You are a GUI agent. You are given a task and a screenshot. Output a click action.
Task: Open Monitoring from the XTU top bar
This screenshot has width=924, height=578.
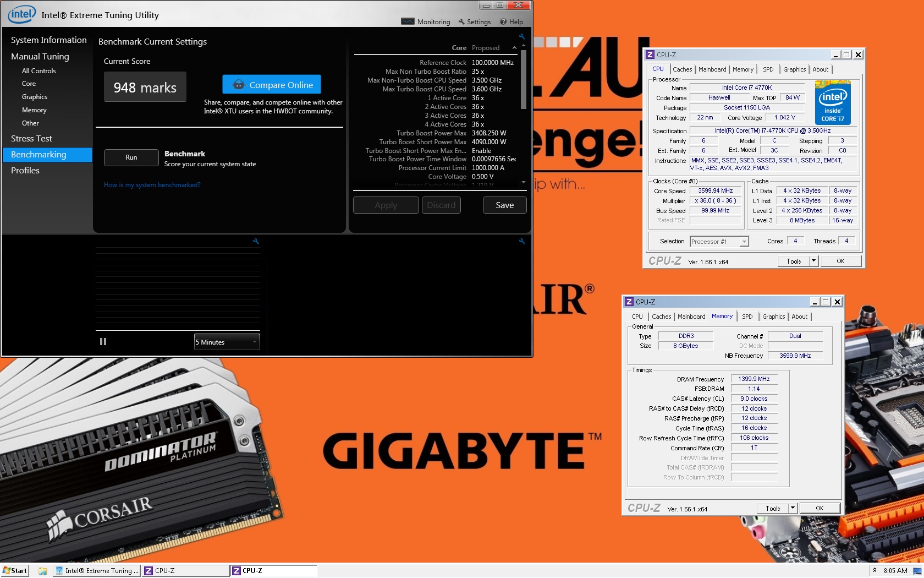tap(426, 22)
